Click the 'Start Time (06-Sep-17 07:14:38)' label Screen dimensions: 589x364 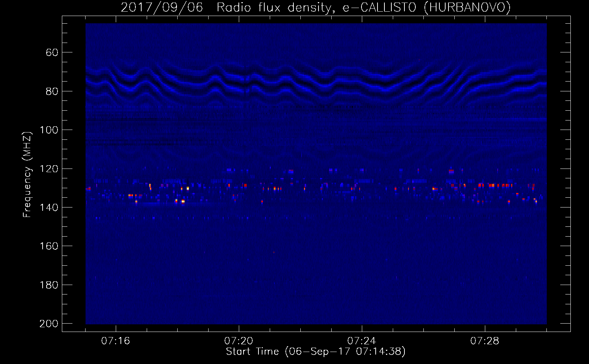coord(316,352)
